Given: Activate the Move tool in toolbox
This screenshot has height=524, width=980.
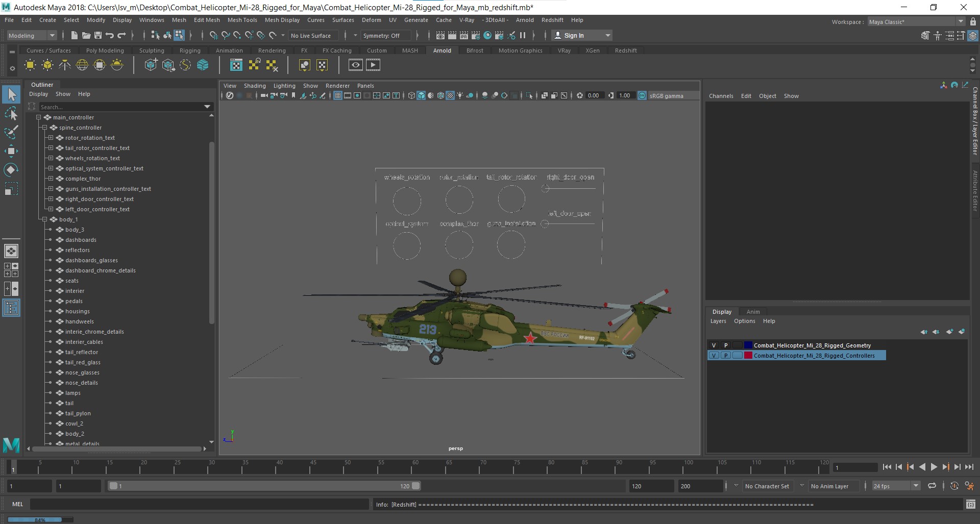Looking at the screenshot, I should [x=11, y=151].
